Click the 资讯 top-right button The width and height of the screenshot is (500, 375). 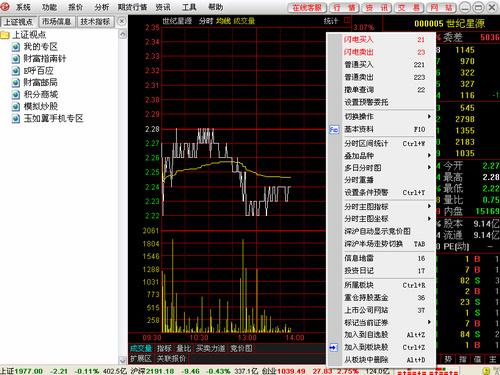click(377, 7)
